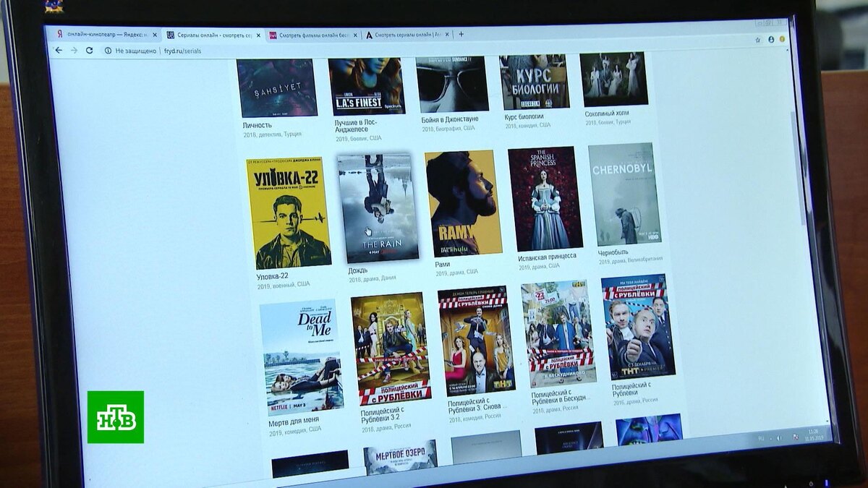Click the 'Мертв для меня' title link
The image size is (868, 488).
tap(294, 421)
